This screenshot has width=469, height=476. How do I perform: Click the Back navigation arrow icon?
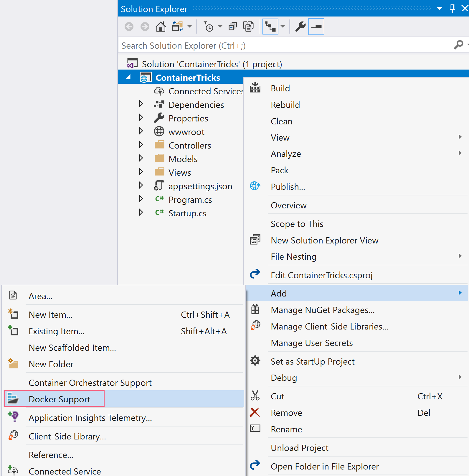tap(129, 27)
